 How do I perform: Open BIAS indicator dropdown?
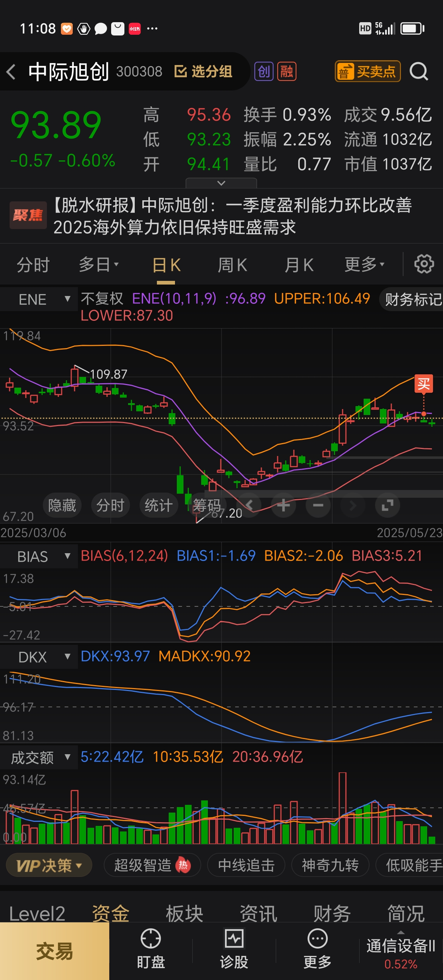click(x=39, y=556)
